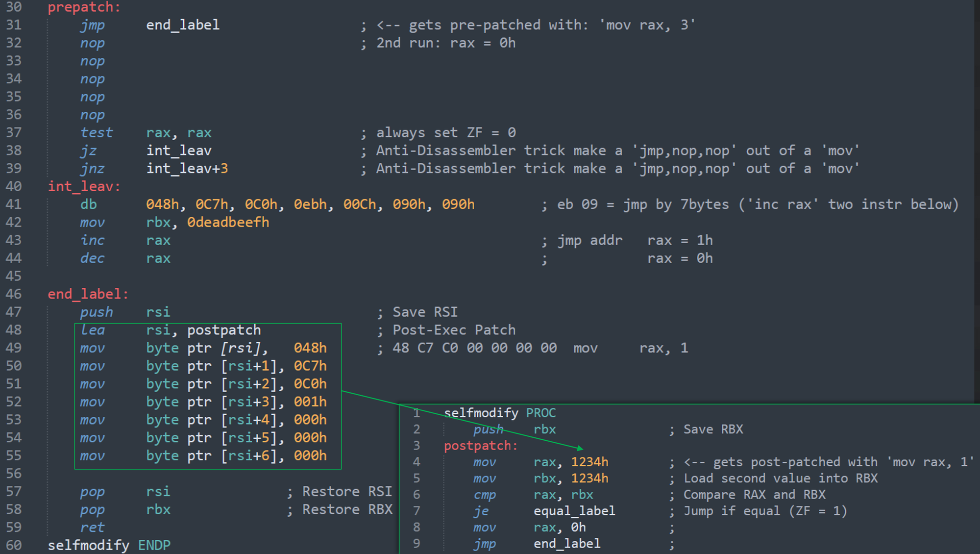Click the 001h value on line 52
980x554 pixels.
(x=310, y=402)
